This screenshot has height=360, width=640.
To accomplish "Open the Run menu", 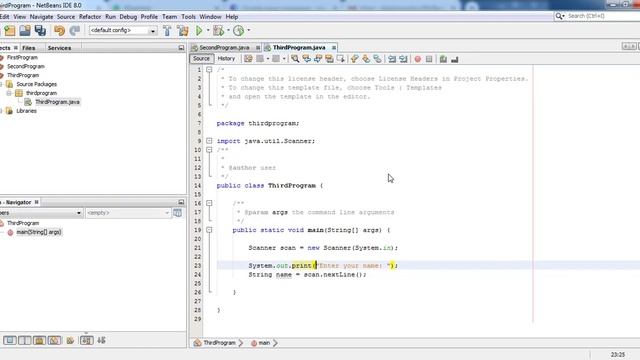I will point(110,17).
